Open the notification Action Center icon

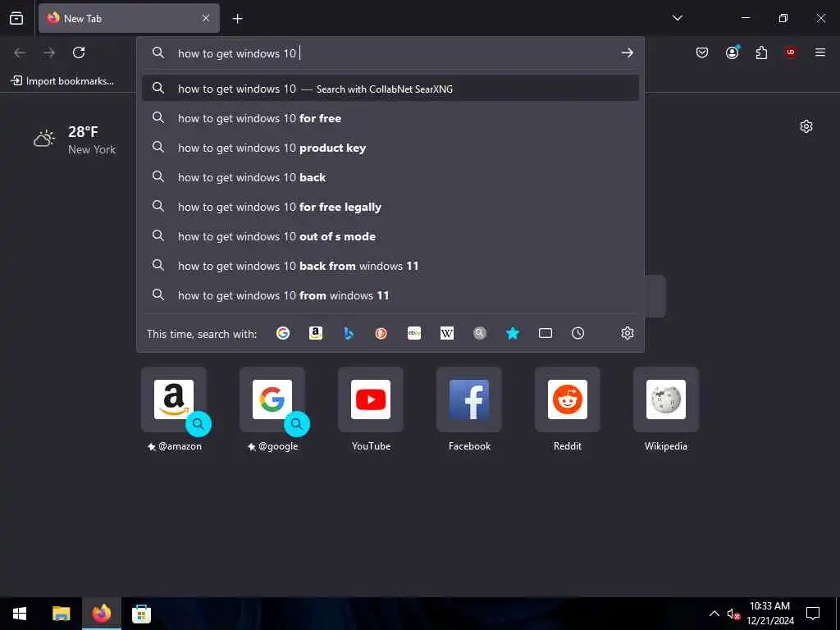tap(813, 614)
